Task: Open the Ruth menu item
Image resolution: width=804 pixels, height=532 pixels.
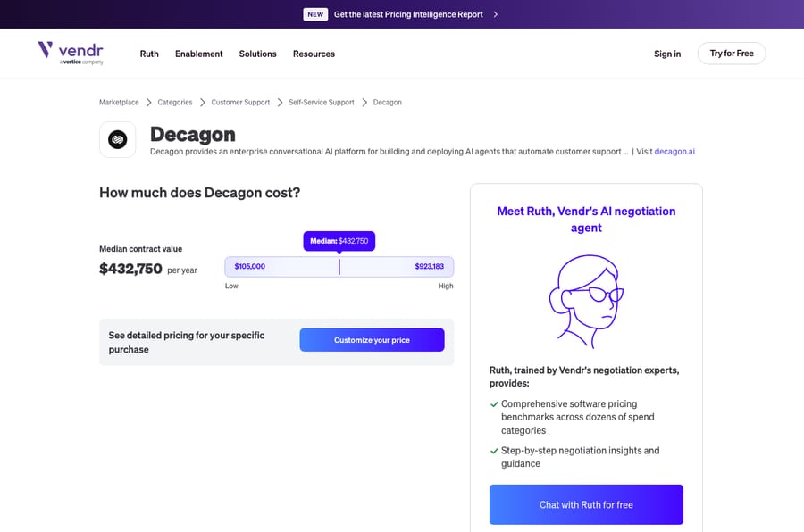Action: pyautogui.click(x=149, y=54)
